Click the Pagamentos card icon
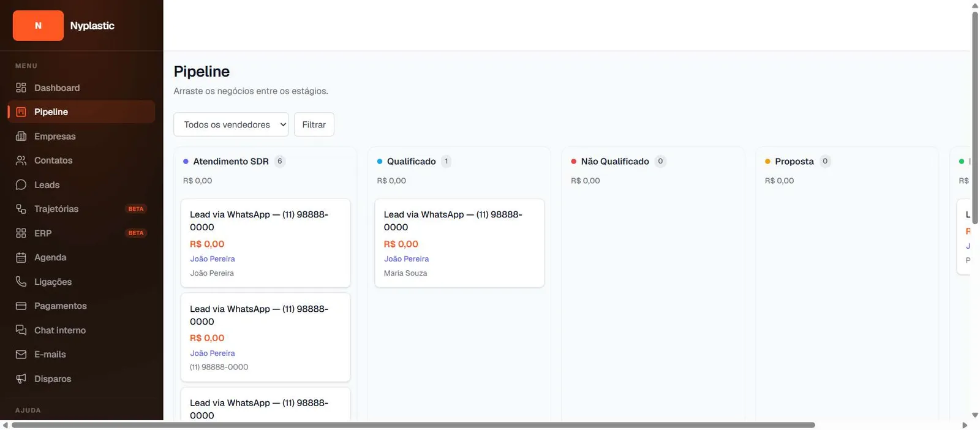 21,306
